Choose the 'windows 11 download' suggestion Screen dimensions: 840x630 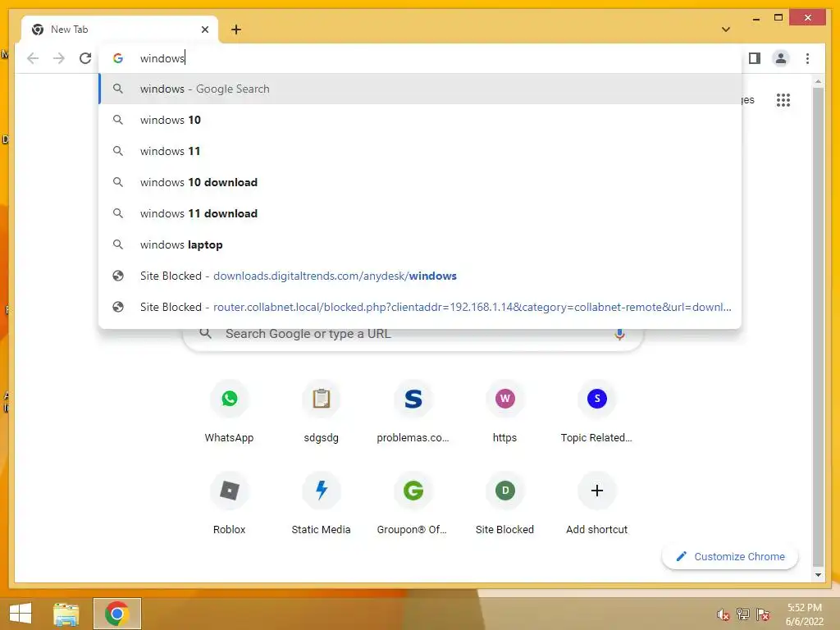[x=420, y=213]
